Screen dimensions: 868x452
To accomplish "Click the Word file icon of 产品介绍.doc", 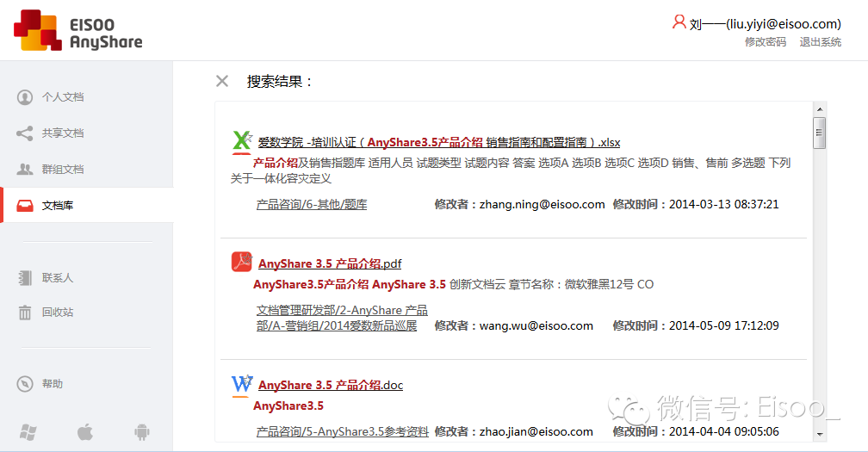I will click(242, 385).
